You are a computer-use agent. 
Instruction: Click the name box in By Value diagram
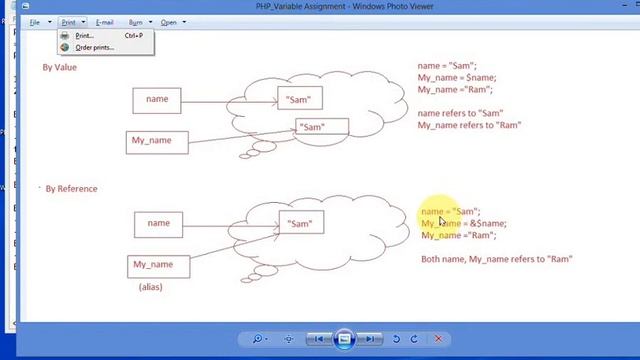click(x=157, y=101)
